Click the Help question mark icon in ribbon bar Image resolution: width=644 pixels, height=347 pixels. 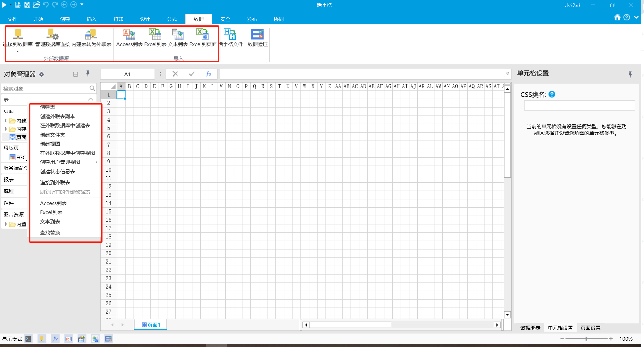627,17
